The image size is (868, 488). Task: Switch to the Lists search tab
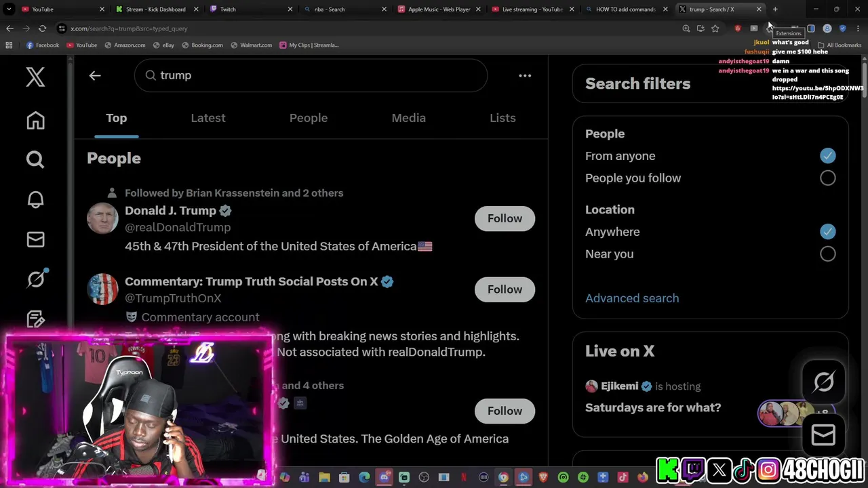click(502, 118)
